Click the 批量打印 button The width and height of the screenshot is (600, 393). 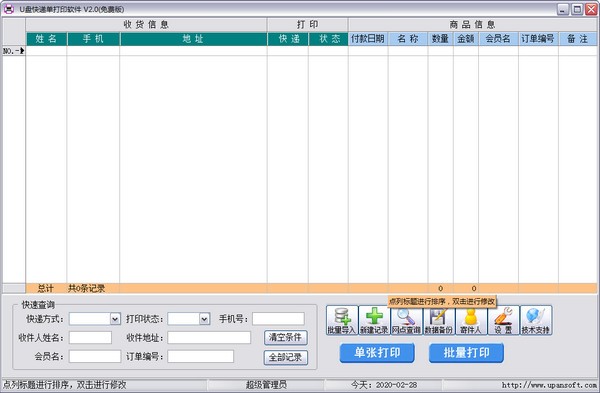466,352
